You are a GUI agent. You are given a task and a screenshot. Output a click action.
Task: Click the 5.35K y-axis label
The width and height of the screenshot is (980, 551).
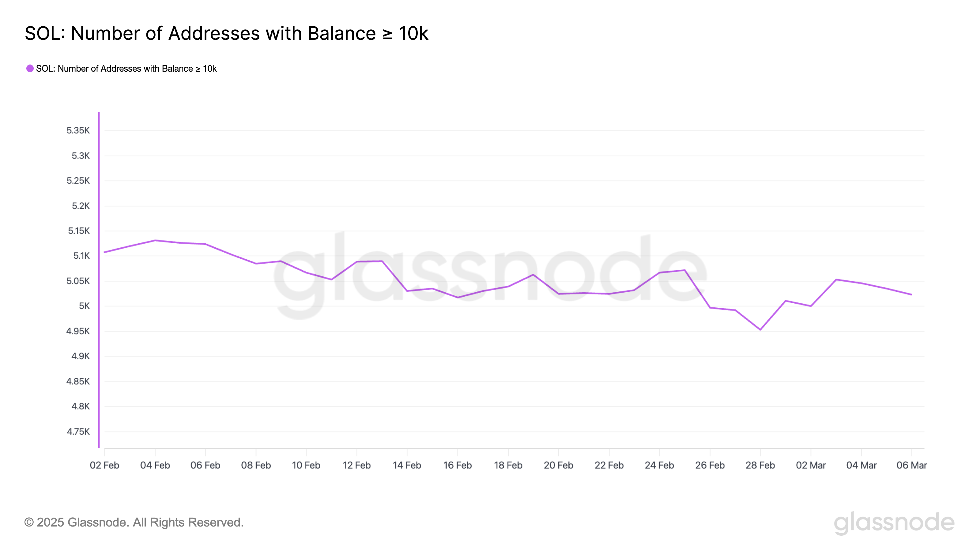pyautogui.click(x=78, y=130)
